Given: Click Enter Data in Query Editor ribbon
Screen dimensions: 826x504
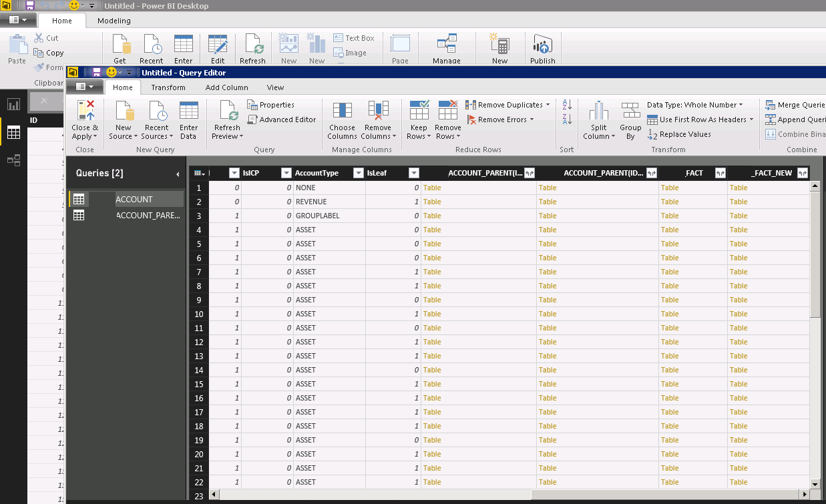Looking at the screenshot, I should (x=189, y=120).
